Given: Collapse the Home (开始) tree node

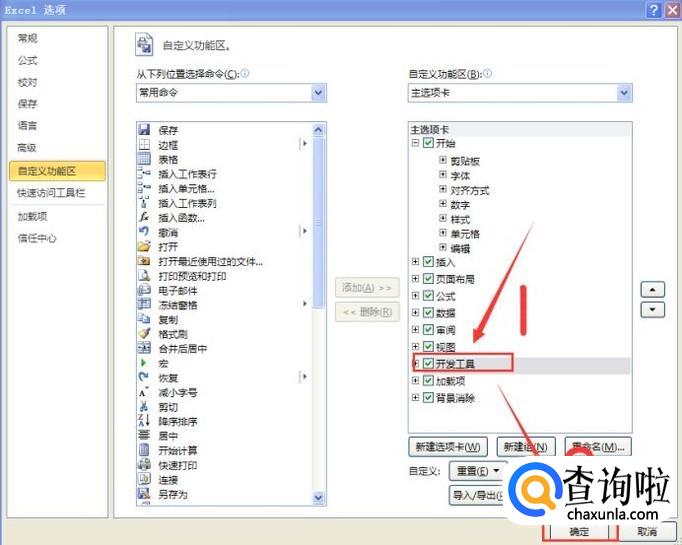Looking at the screenshot, I should click(x=415, y=143).
